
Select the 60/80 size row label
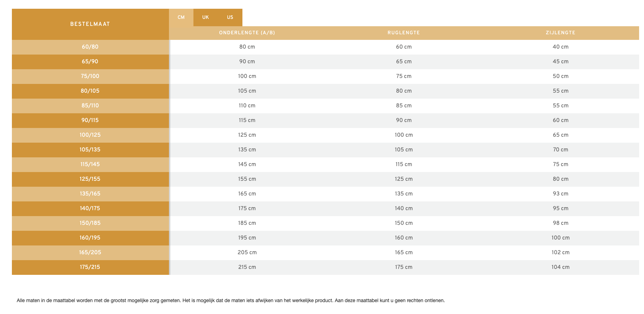tap(90, 47)
